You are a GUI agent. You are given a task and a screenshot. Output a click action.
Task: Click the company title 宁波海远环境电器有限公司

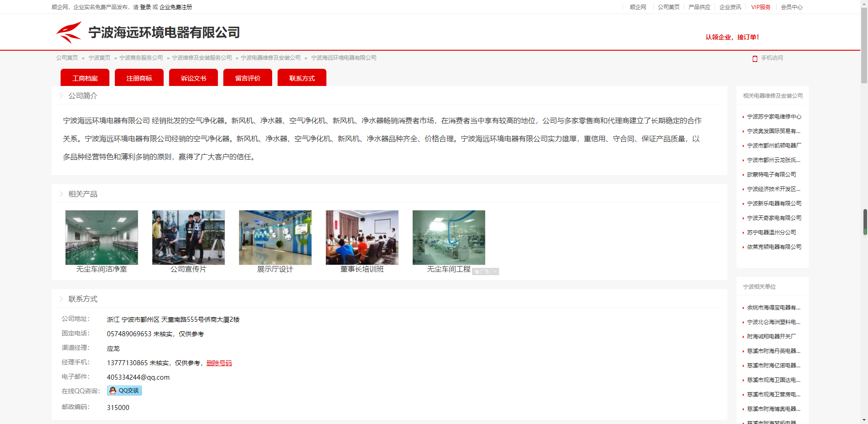pos(164,33)
